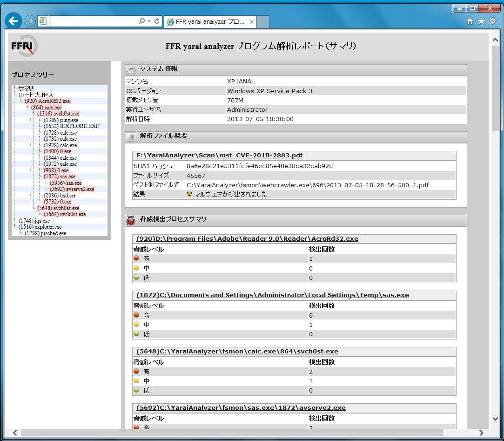Click the browser forward arrow button
The image size is (504, 441).
(x=29, y=21)
